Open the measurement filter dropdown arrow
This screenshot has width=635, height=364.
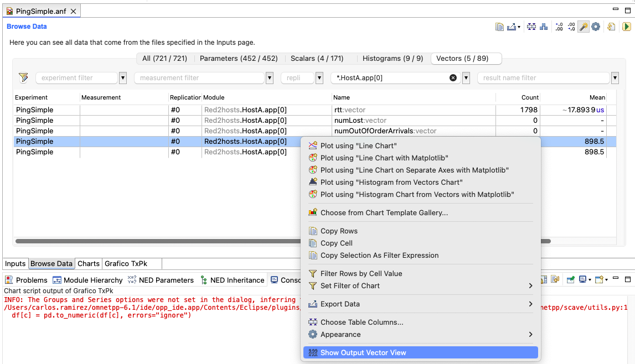269,77
